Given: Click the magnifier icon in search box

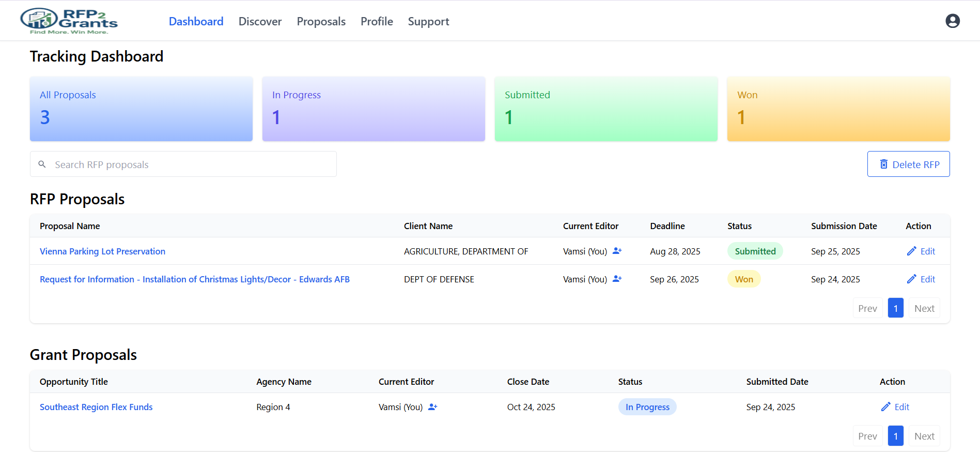Looking at the screenshot, I should click(x=42, y=164).
